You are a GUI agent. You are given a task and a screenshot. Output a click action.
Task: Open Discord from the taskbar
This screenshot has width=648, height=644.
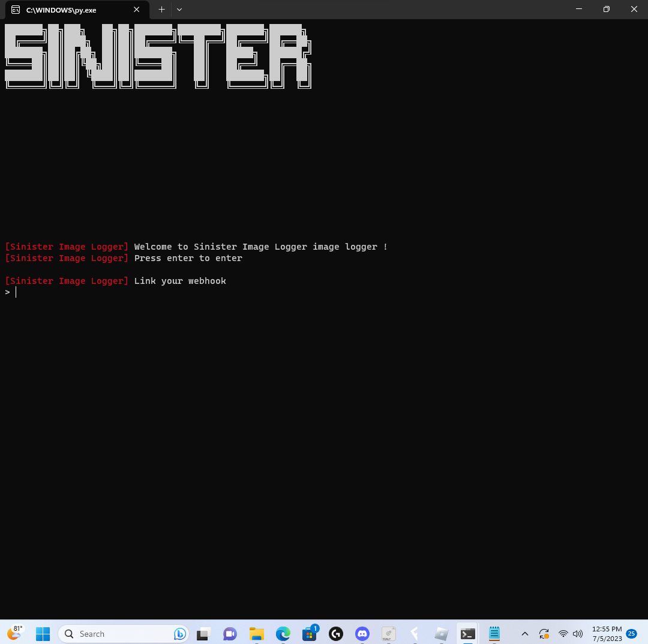click(x=362, y=633)
